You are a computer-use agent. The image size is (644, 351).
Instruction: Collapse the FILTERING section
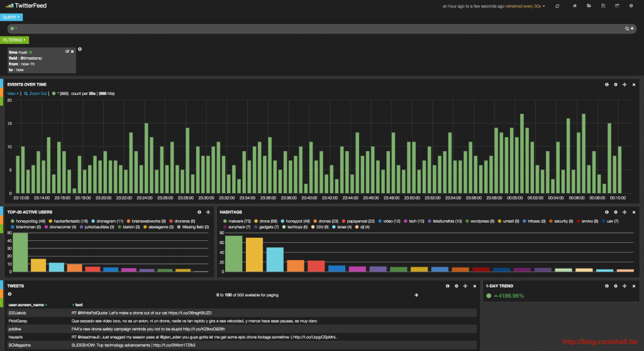(x=14, y=40)
